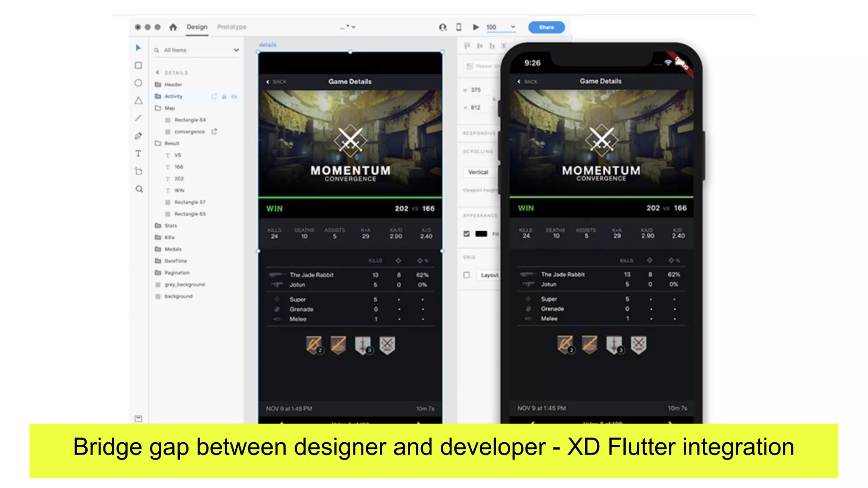Select the arrow Select tool
868x488 pixels.
pos(138,48)
